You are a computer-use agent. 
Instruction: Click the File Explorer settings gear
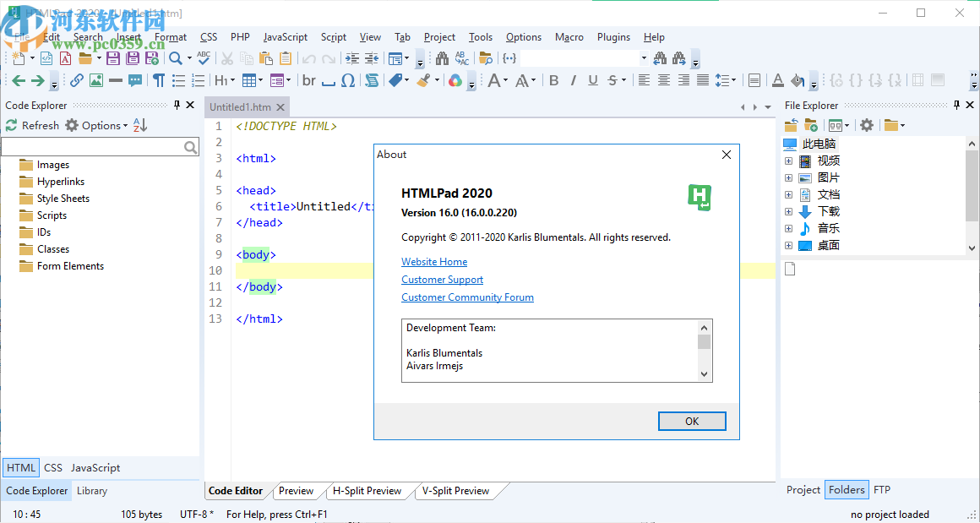tap(866, 125)
